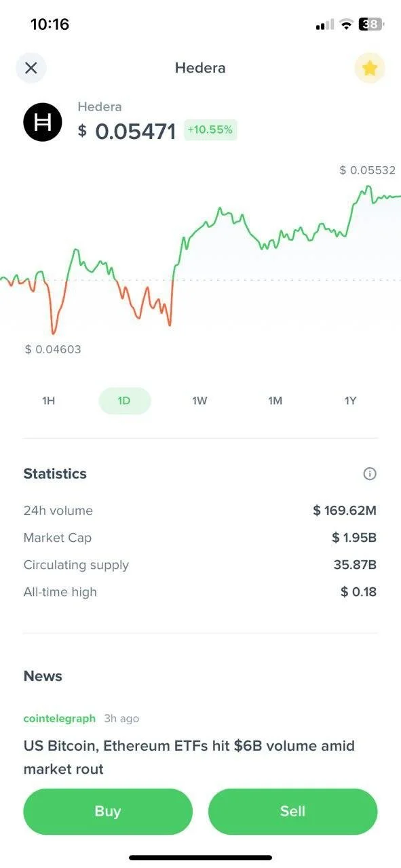Tap the green Buy button
401x868 pixels.
click(x=108, y=811)
